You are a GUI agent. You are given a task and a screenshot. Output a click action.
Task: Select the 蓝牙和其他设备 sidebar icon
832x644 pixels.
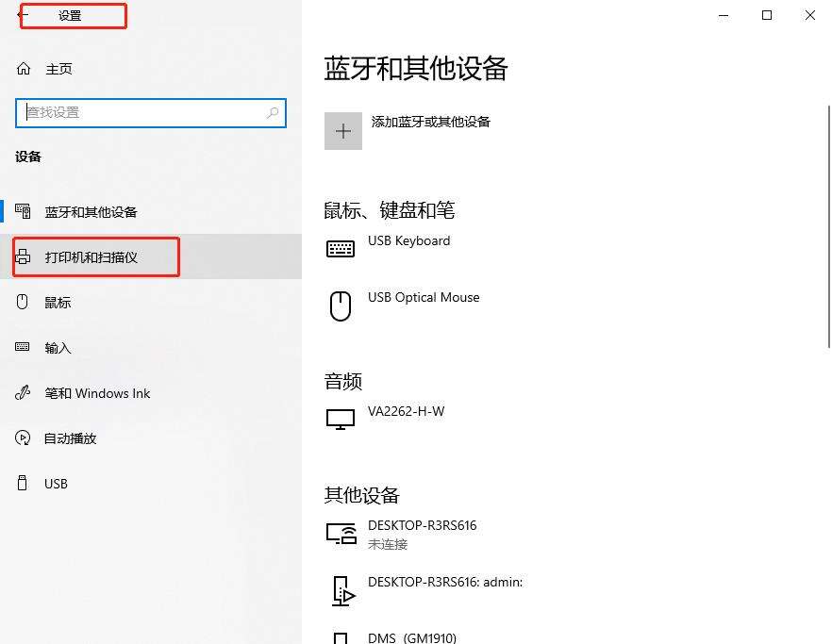point(23,211)
